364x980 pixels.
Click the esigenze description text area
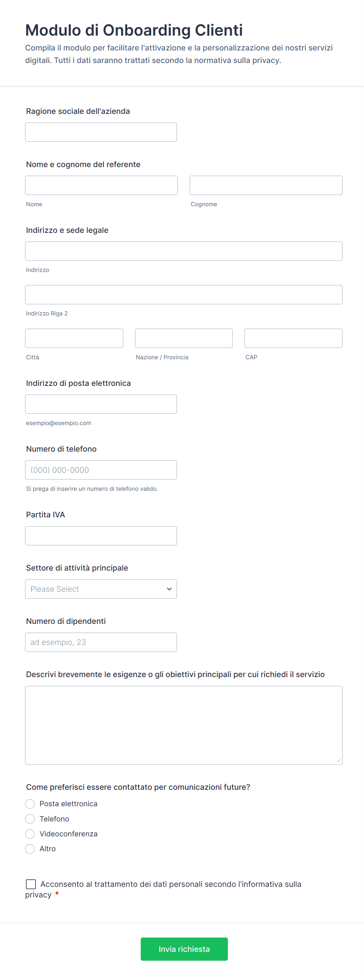point(184,725)
